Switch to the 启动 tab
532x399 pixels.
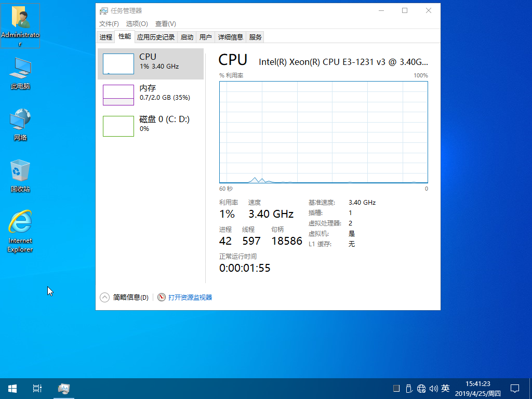point(187,37)
